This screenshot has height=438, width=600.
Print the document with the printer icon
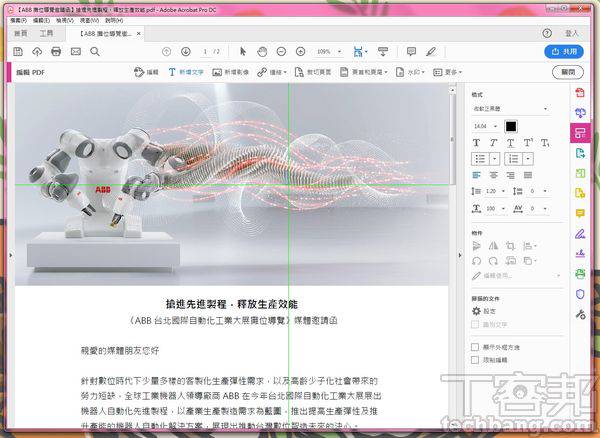pos(56,51)
